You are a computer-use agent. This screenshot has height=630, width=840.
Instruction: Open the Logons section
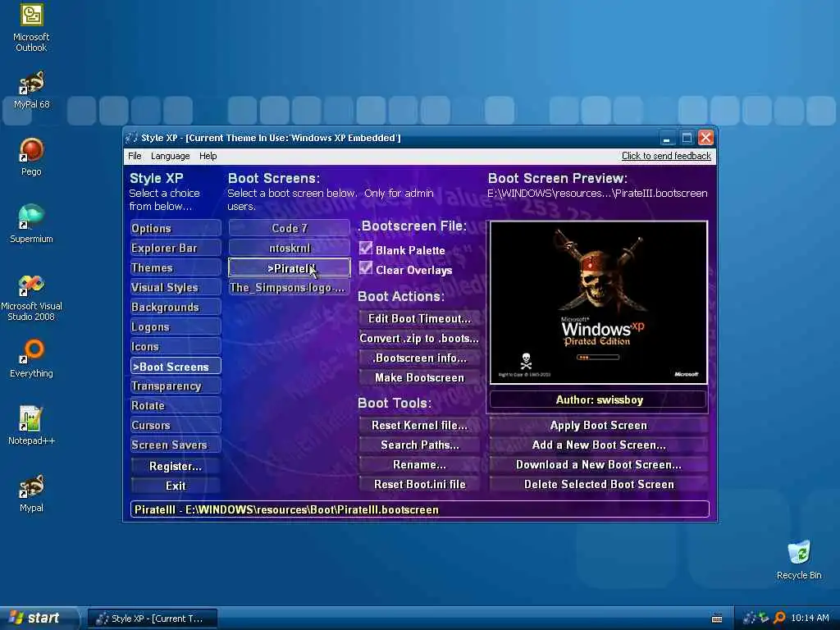point(176,326)
